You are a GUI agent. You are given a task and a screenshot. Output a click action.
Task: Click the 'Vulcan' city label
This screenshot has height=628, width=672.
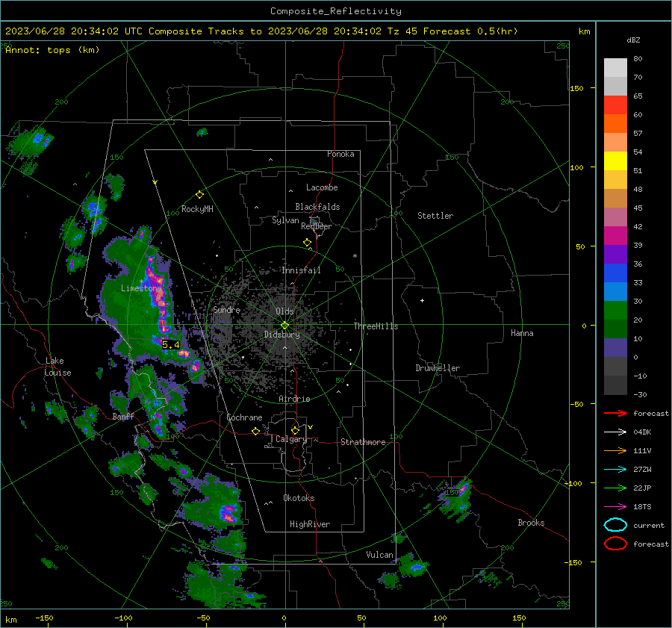click(x=380, y=555)
